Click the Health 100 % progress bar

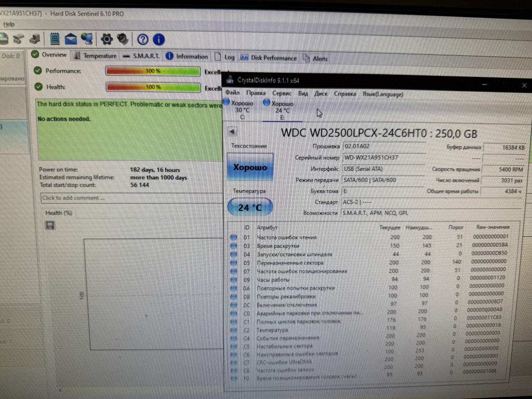(x=153, y=87)
